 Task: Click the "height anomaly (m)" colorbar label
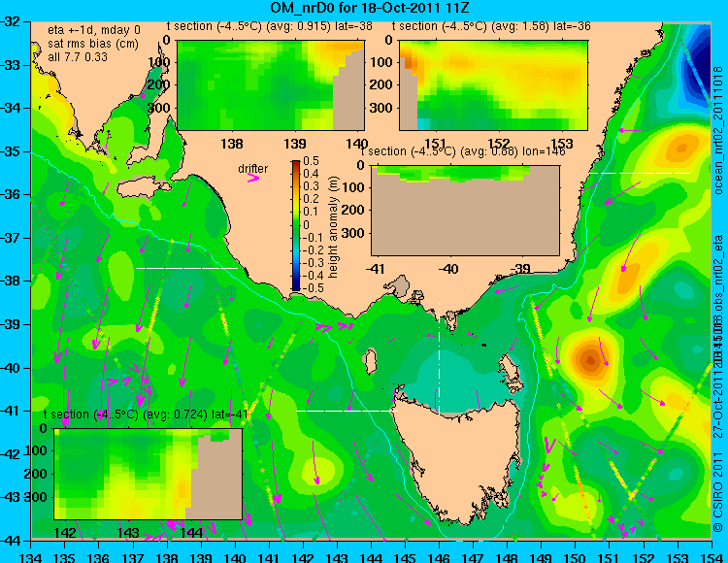point(333,227)
